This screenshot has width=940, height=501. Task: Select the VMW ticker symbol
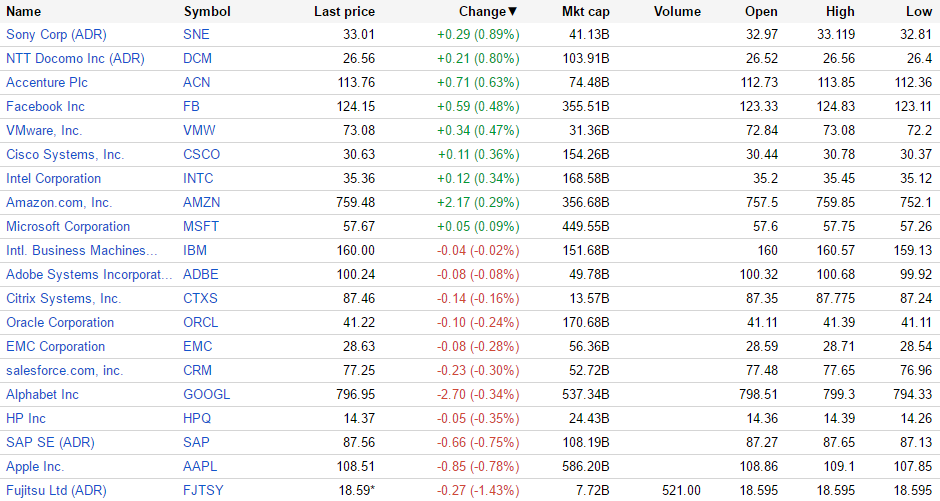click(x=199, y=130)
